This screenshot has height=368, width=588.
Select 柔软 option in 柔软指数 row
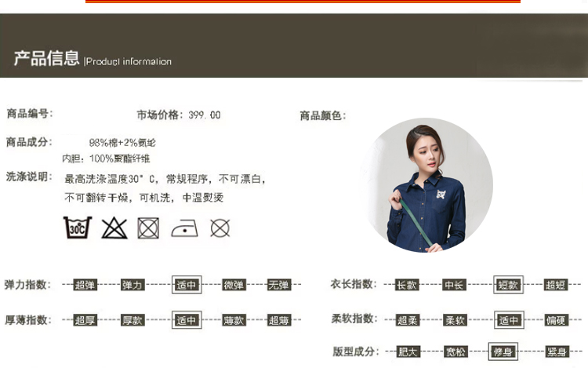tap(455, 320)
